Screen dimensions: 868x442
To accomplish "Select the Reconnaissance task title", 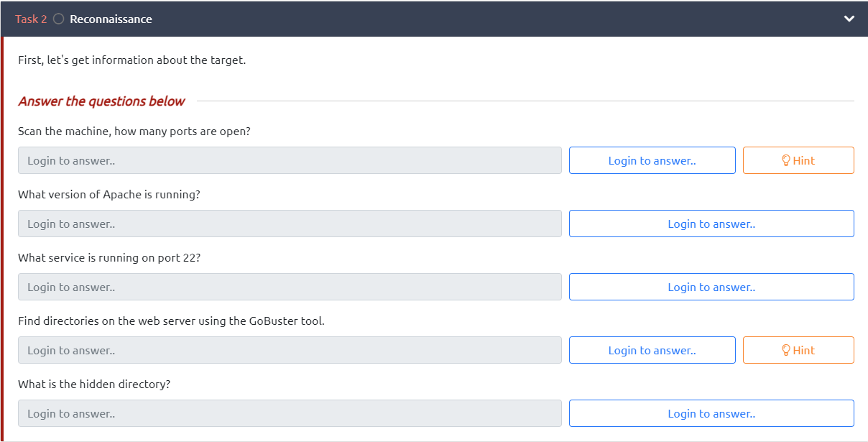I will pos(111,19).
